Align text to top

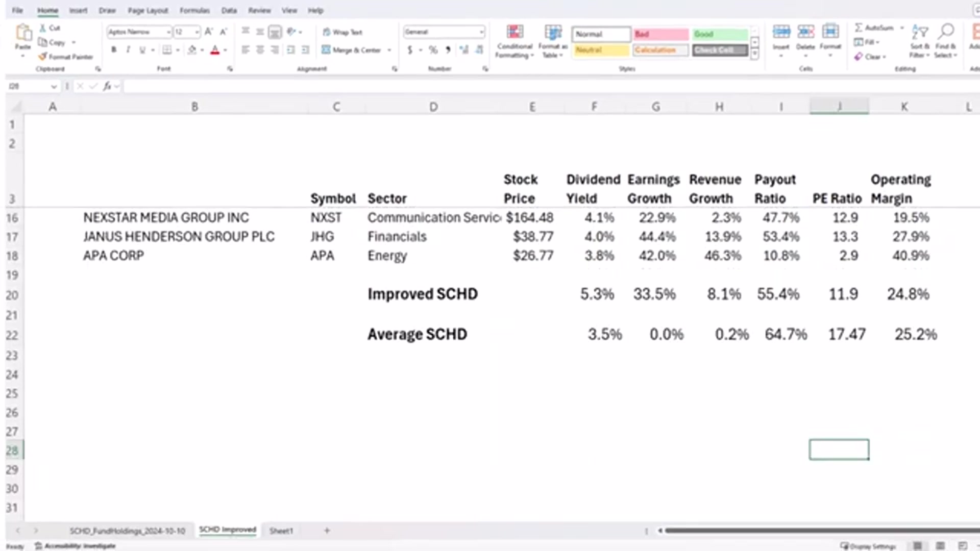pyautogui.click(x=246, y=32)
